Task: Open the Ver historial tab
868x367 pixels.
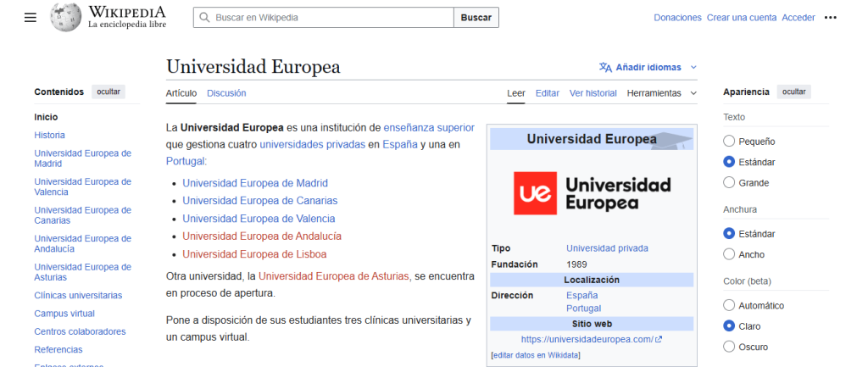Action: coord(593,93)
